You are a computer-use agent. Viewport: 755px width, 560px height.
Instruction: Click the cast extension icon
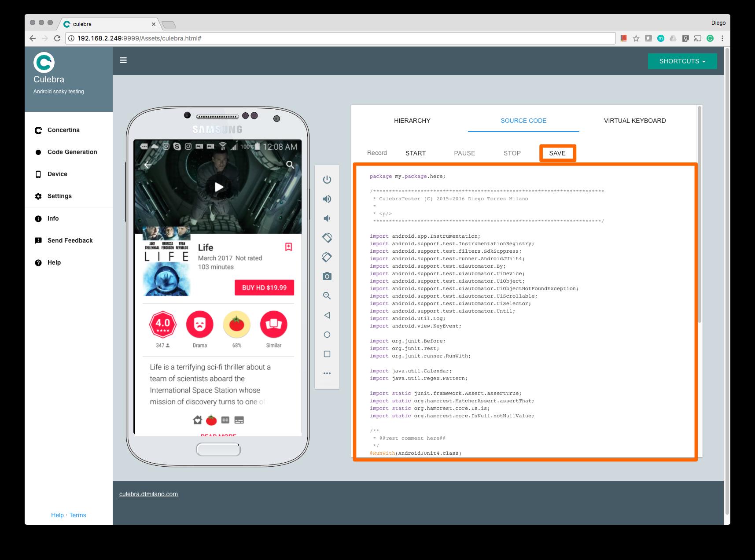pyautogui.click(x=698, y=38)
